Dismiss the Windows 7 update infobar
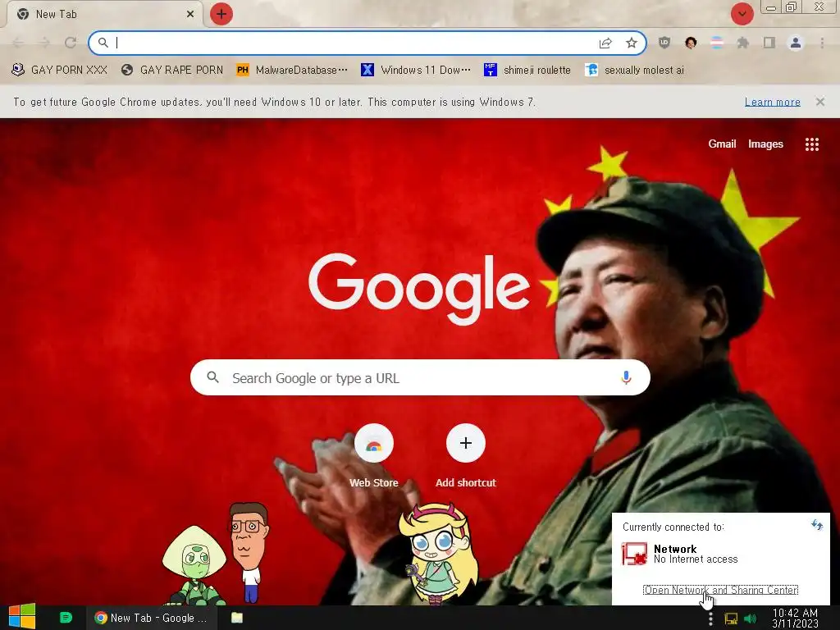 [x=820, y=102]
